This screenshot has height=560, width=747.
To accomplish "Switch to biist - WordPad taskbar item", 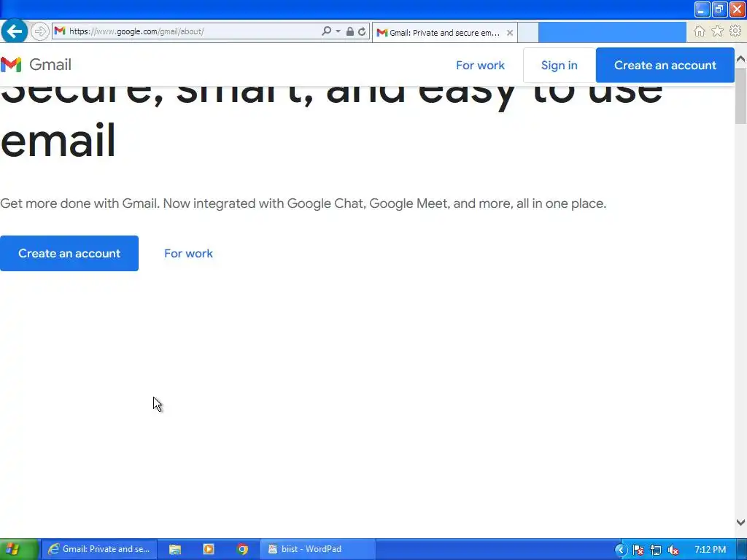I will click(x=318, y=549).
